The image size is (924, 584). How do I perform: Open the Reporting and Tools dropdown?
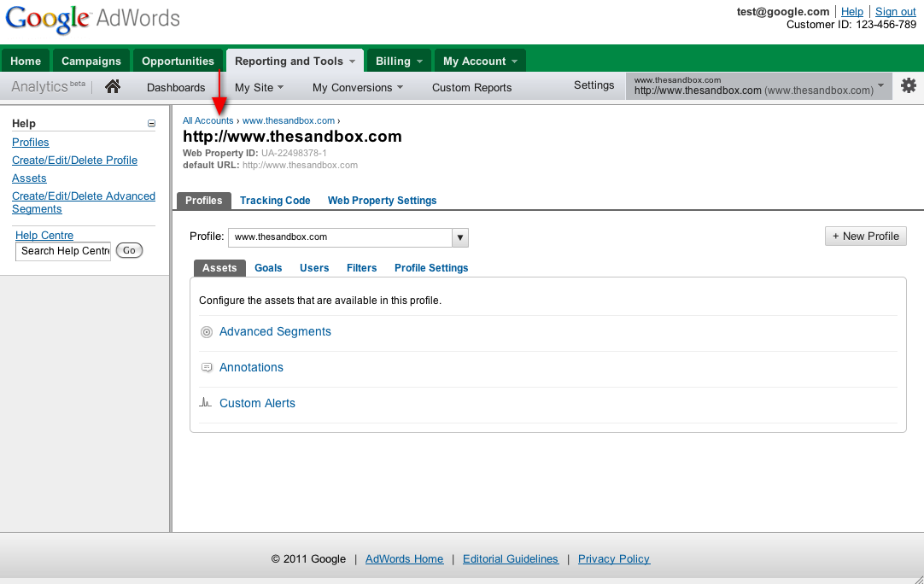pyautogui.click(x=295, y=61)
